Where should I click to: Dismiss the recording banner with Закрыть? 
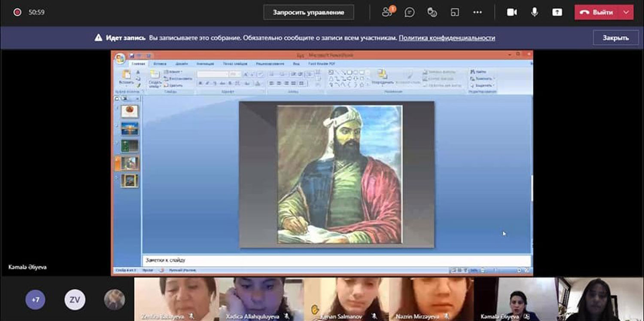[616, 38]
